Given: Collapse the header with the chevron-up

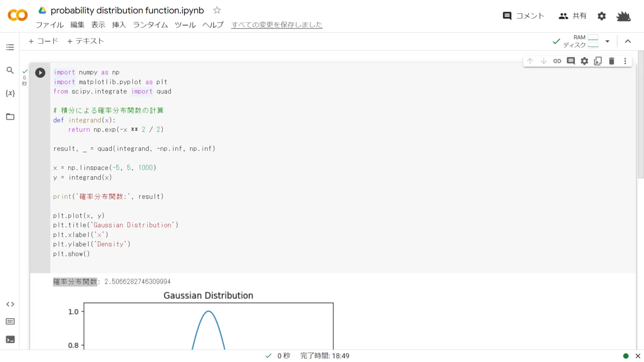Looking at the screenshot, I should tap(628, 41).
